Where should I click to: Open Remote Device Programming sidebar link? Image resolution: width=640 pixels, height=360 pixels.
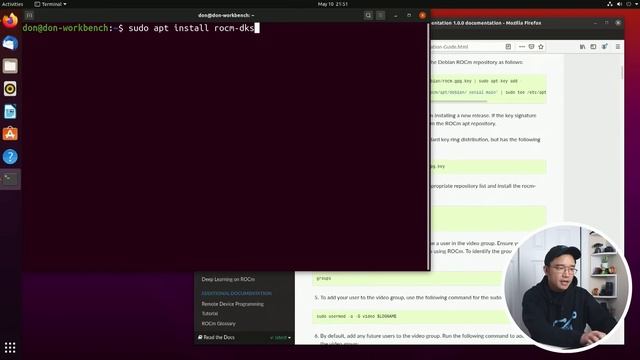click(x=232, y=304)
